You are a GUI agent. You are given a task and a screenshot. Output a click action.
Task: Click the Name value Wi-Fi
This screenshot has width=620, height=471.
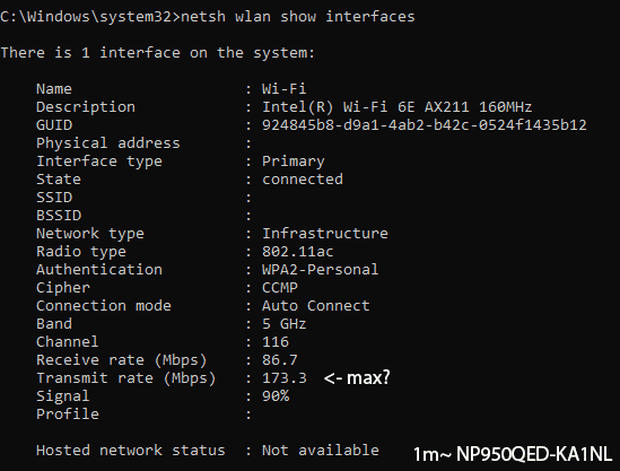coord(284,89)
